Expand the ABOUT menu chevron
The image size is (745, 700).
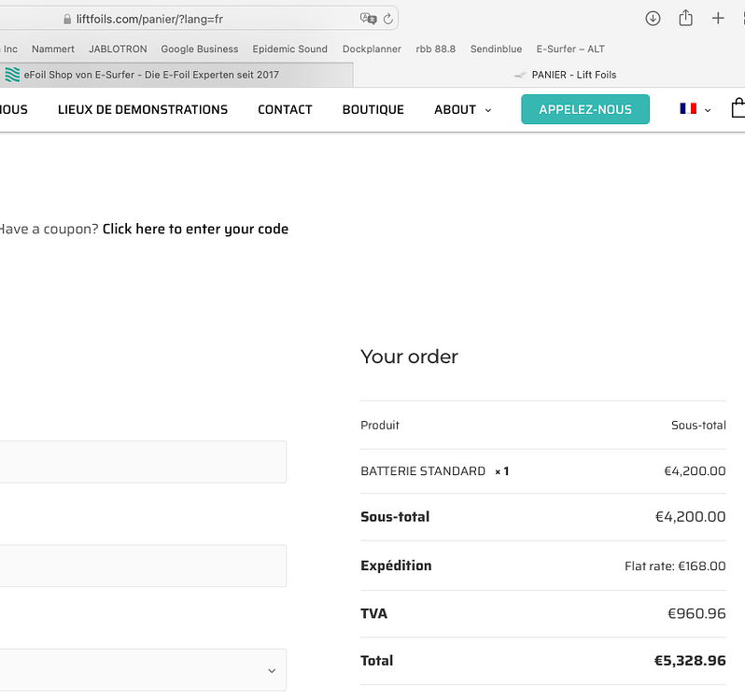pos(487,110)
